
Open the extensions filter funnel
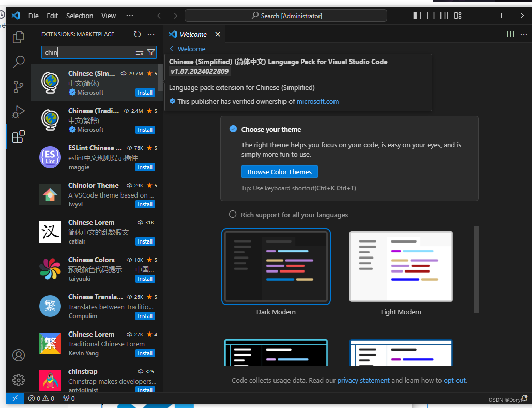click(151, 52)
